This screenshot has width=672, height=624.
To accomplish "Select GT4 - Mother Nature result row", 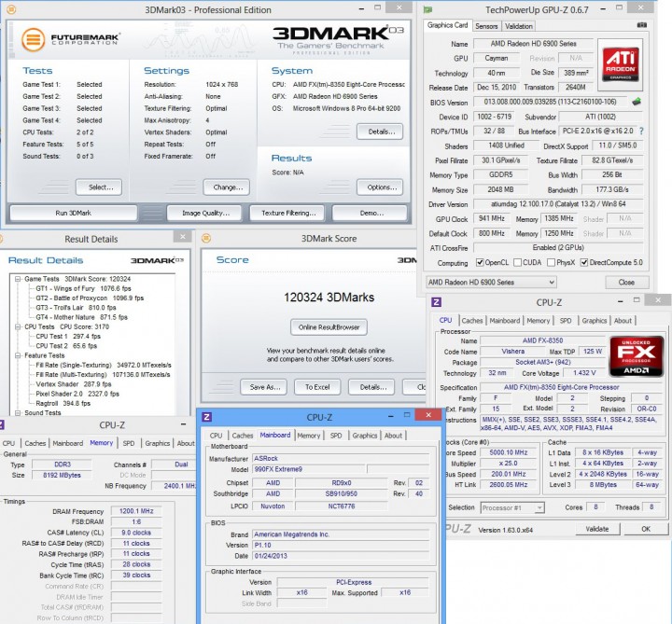I will click(82, 317).
